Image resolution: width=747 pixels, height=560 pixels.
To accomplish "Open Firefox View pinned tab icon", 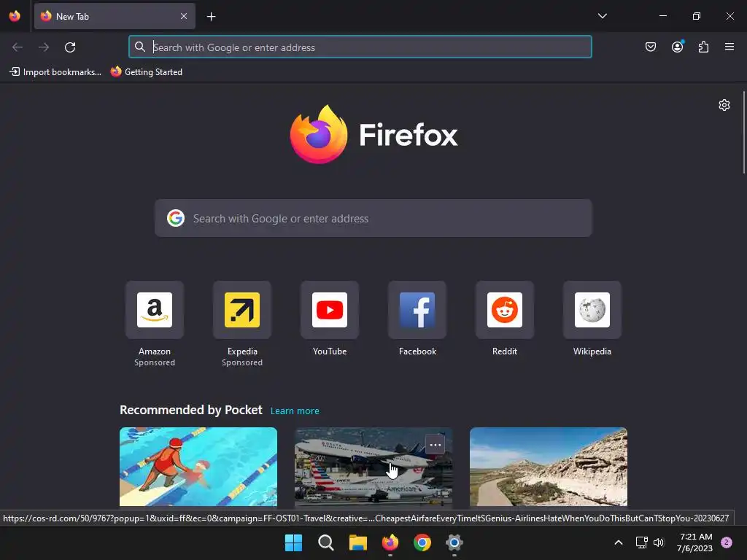I will (15, 16).
